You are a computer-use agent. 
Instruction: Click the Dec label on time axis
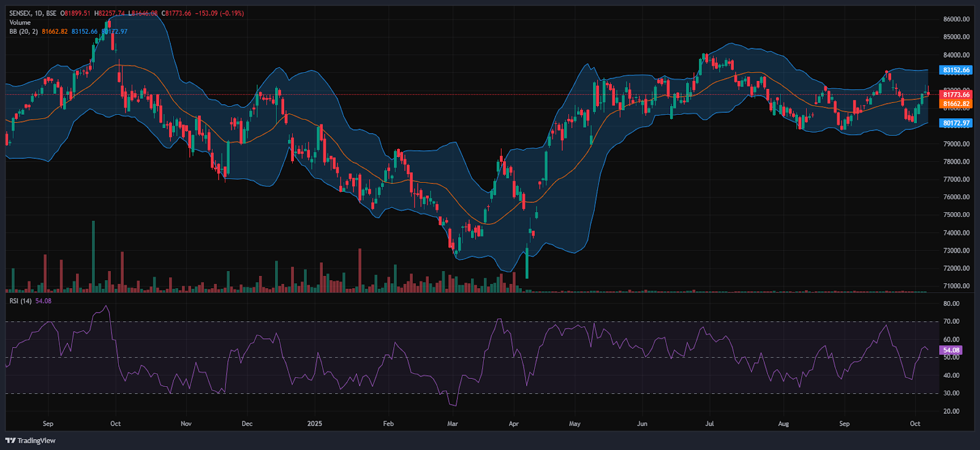247,424
